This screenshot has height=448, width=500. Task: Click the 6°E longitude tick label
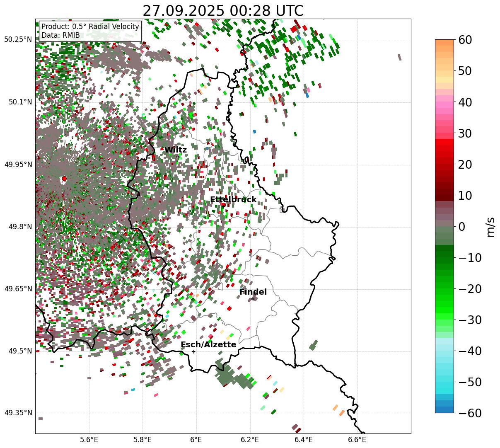point(196,439)
